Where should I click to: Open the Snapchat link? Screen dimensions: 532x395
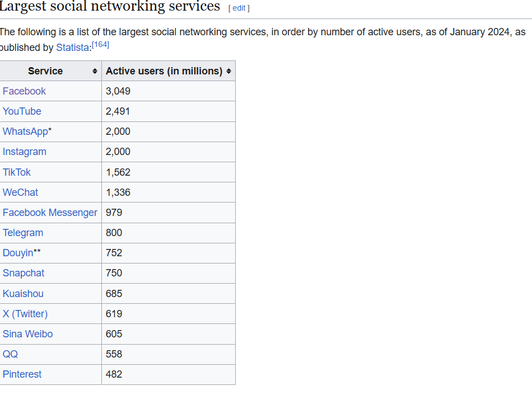coord(24,273)
